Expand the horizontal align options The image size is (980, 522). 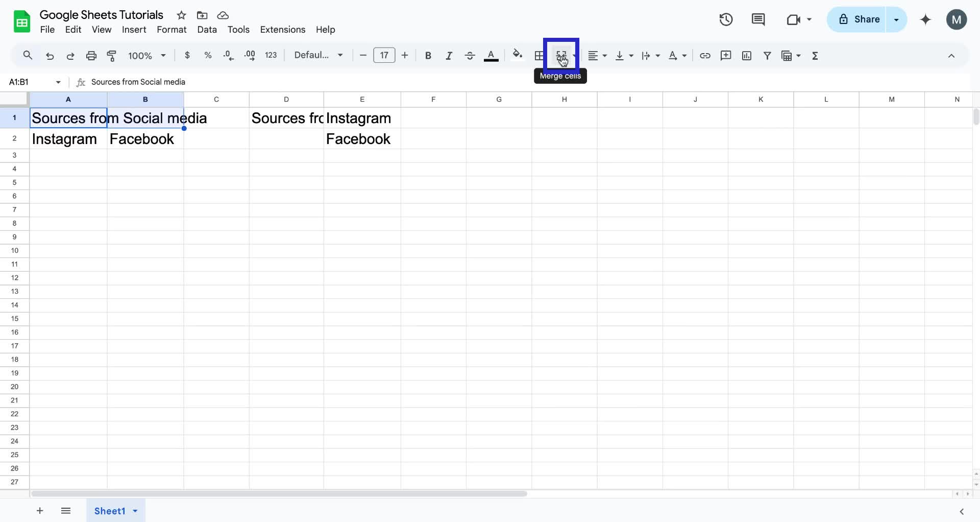(604, 55)
